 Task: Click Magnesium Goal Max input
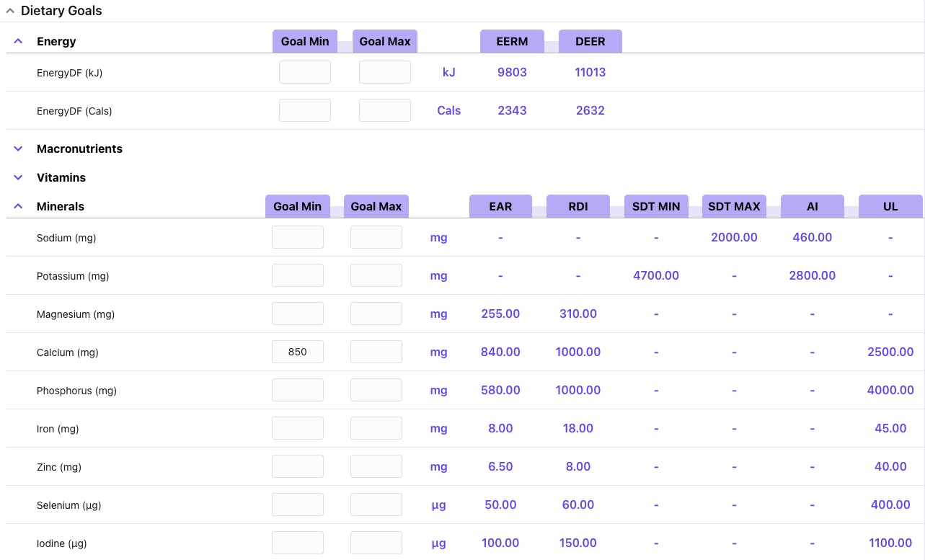[x=376, y=314]
